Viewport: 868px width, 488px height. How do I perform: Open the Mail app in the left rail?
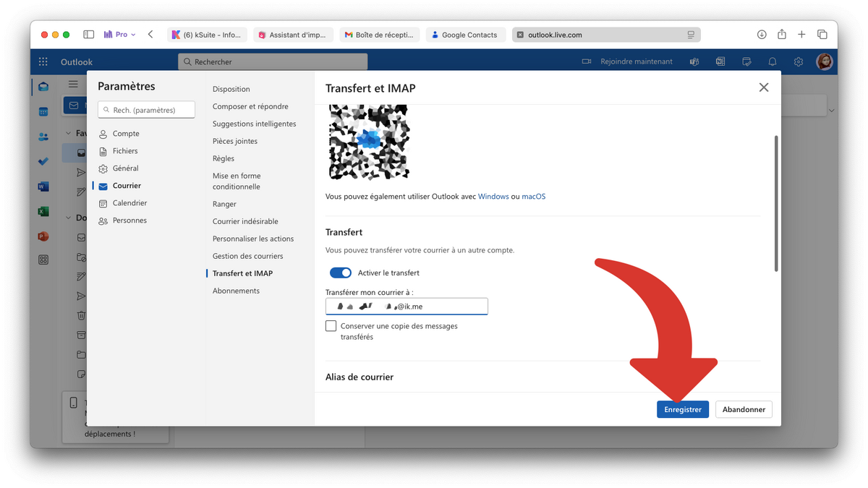pyautogui.click(x=43, y=87)
